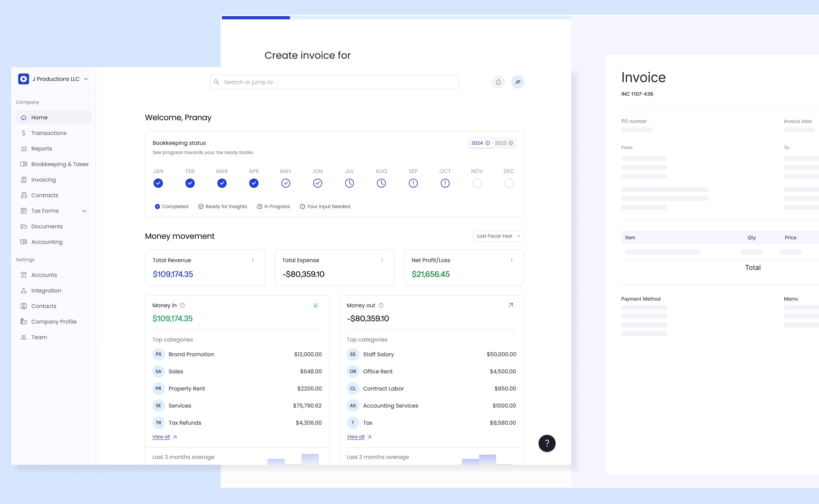Expand the Tax Forms submenu chevron
Image resolution: width=819 pixels, height=504 pixels.
pyautogui.click(x=84, y=211)
